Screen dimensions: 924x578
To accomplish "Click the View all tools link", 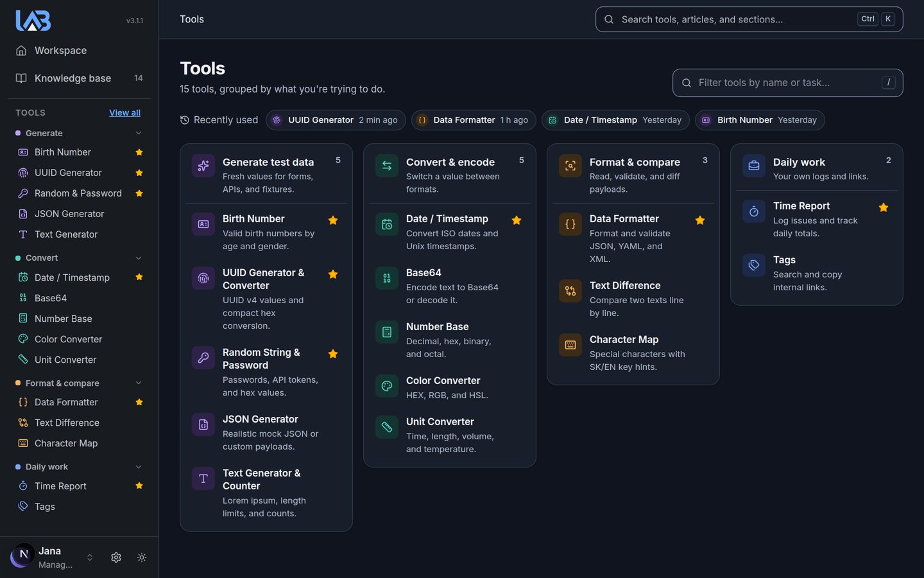I will tap(124, 112).
